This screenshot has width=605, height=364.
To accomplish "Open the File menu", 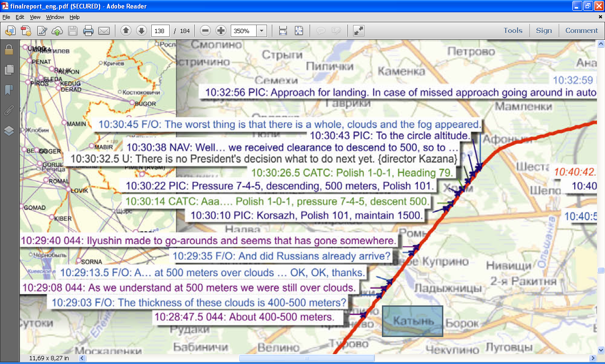I will pos(6,17).
